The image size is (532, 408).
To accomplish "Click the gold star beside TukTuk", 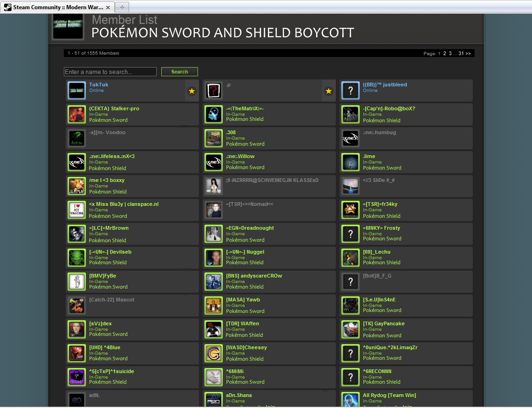I will tap(192, 91).
